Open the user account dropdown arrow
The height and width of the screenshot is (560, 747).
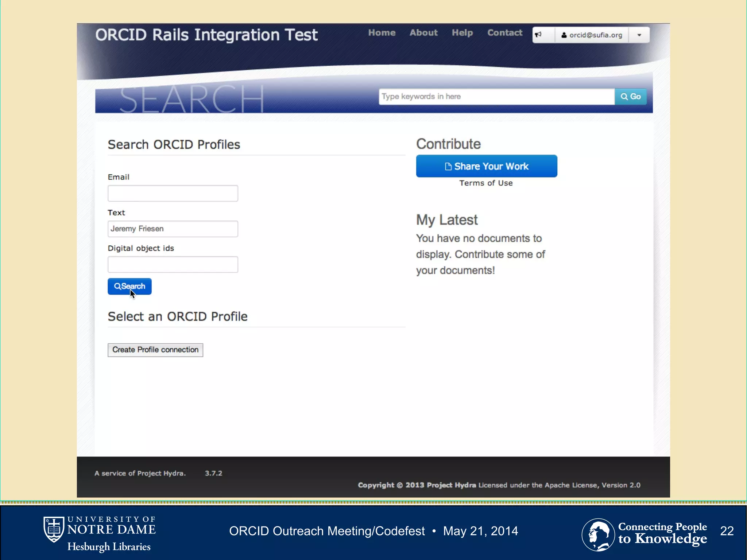(639, 35)
